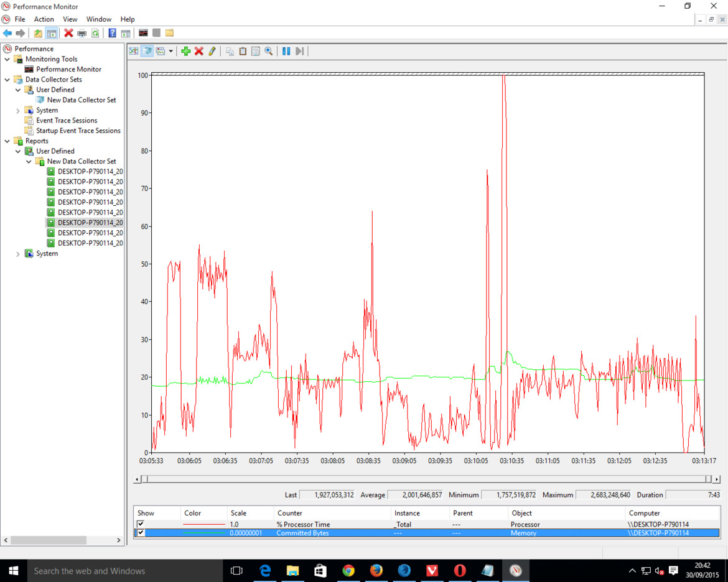Click the Paste Counter List clipboard icon
This screenshot has width=728, height=582.
[x=243, y=51]
